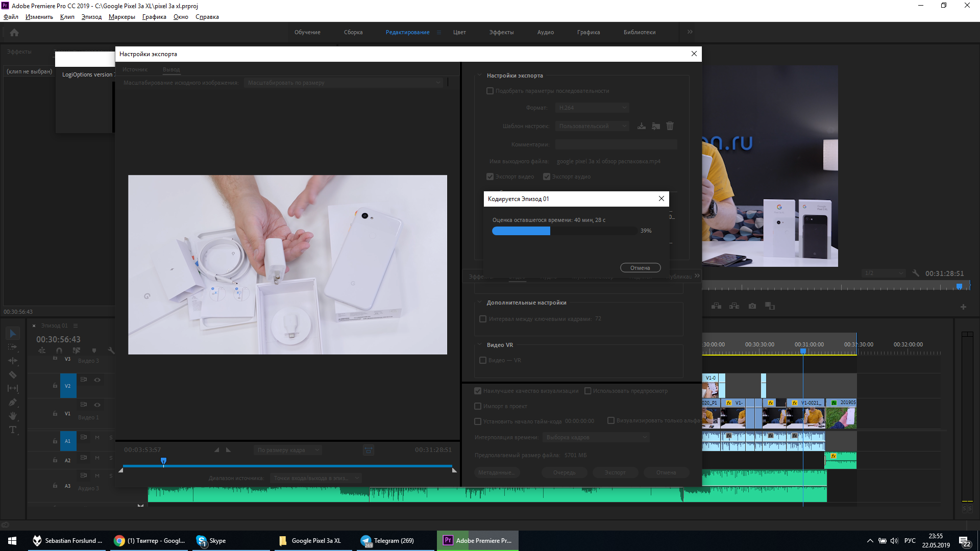Toggle Use Maximum Render Quality checkbox
980x551 pixels.
[x=478, y=391]
